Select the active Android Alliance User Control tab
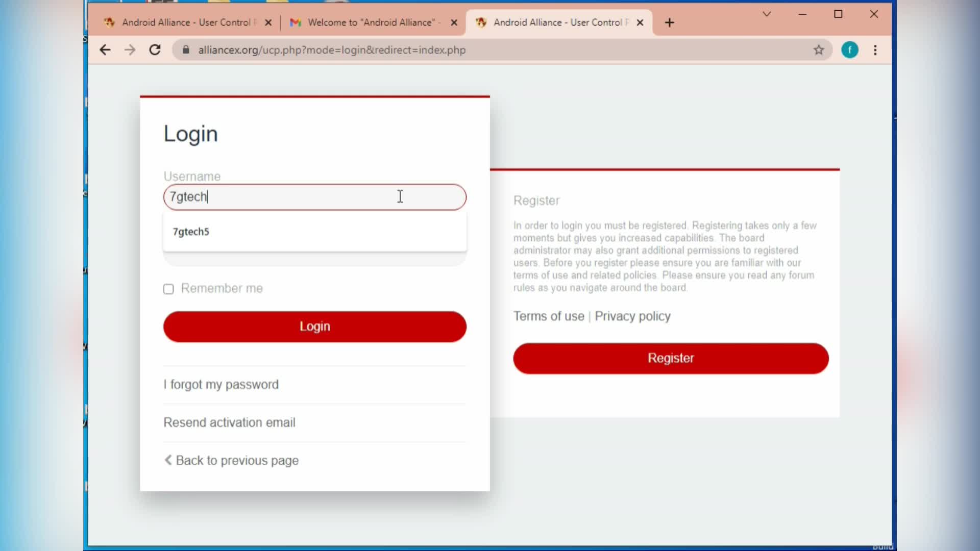The width and height of the screenshot is (980, 551). (558, 22)
